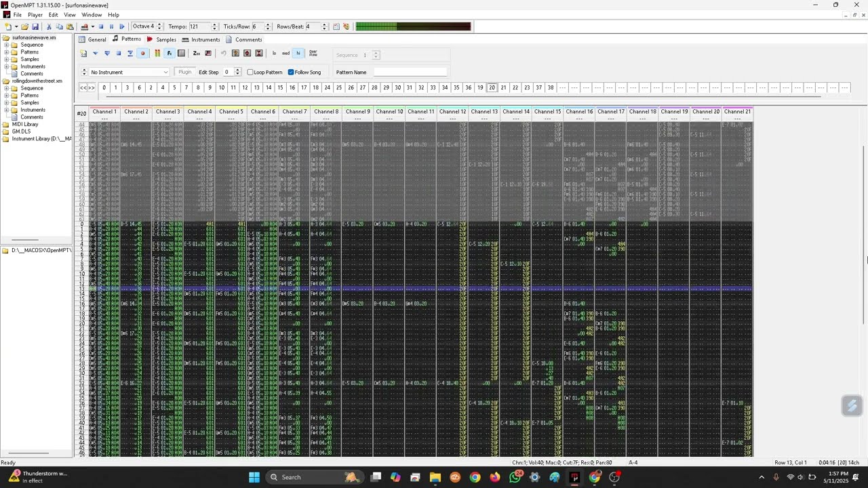Viewport: 868px width, 488px height.
Task: Click the Pause playback icon in main toolbar
Action: point(111,26)
